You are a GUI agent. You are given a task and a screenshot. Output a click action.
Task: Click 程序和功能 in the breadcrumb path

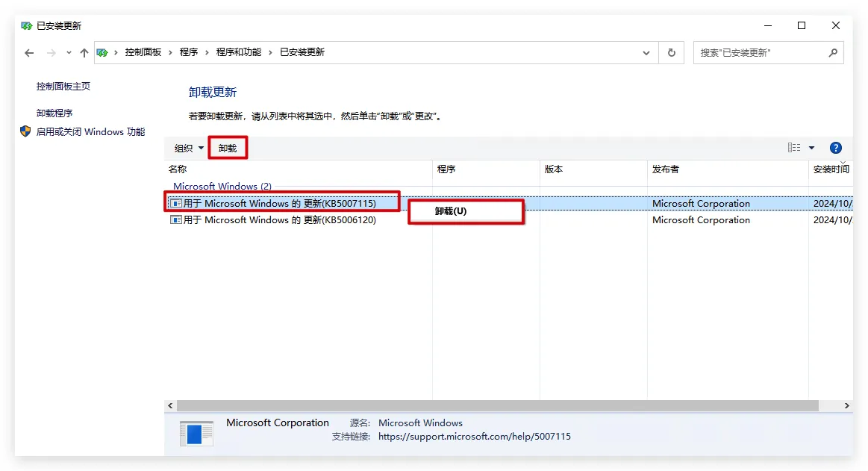click(239, 52)
